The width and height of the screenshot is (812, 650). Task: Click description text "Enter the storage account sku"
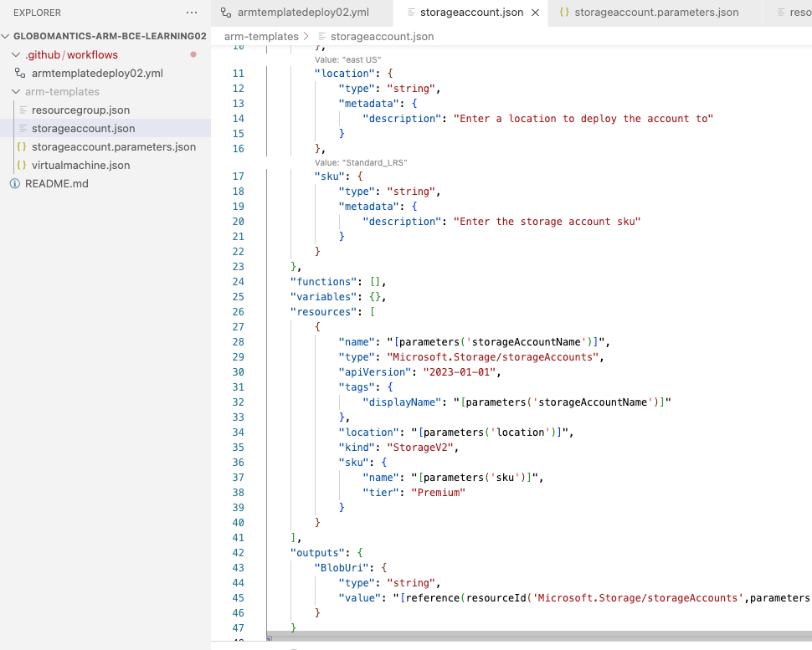click(547, 222)
